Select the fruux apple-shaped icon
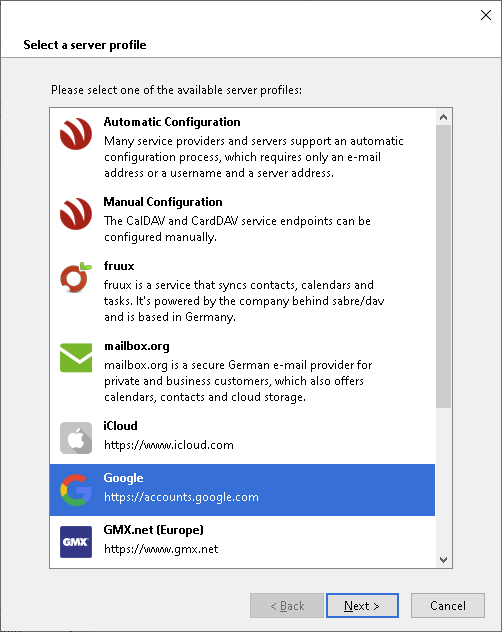Image resolution: width=502 pixels, height=632 pixels. [x=76, y=277]
